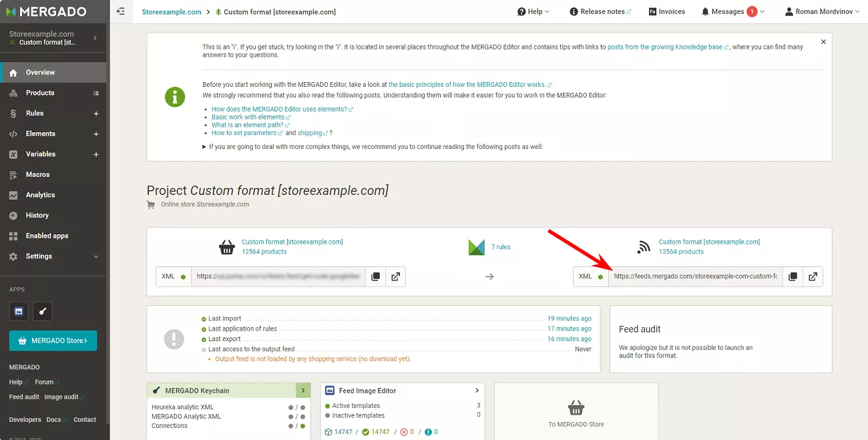Click '16 minutes ago' last export time

click(x=570, y=339)
